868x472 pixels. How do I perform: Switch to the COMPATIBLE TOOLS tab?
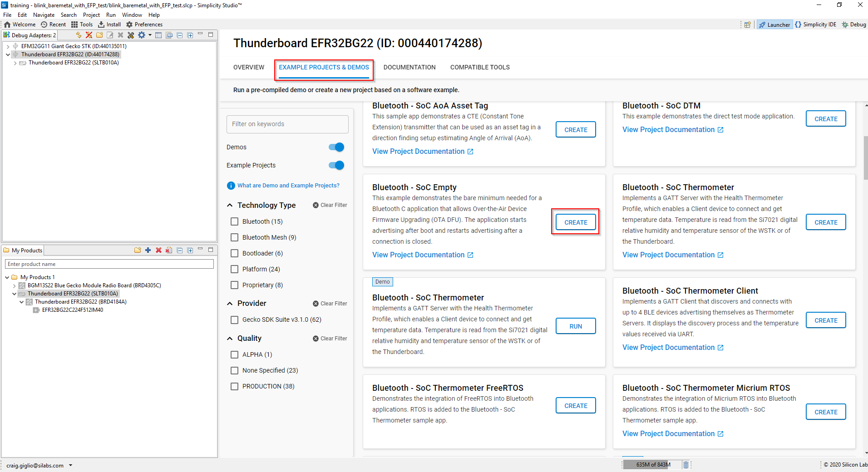(x=480, y=67)
